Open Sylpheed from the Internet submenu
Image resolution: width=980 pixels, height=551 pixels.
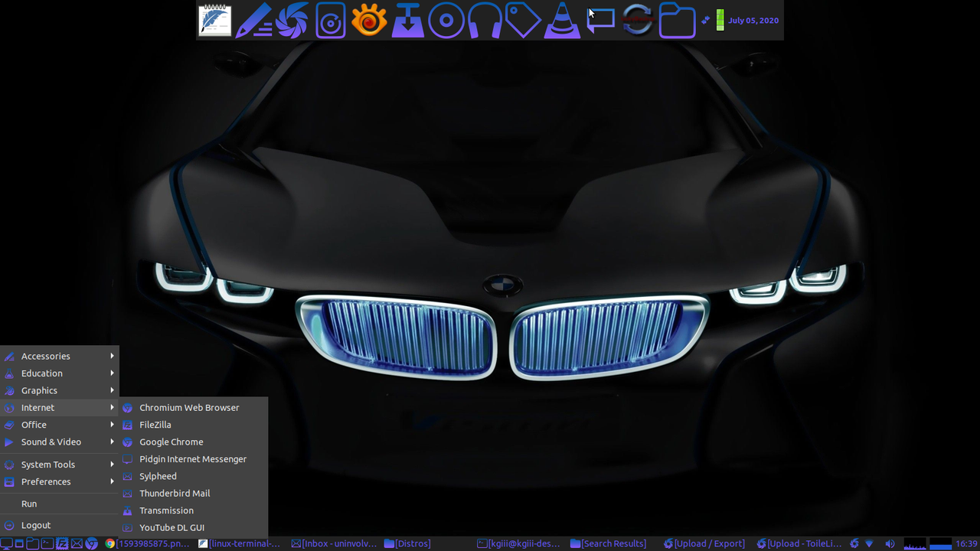pos(194,476)
